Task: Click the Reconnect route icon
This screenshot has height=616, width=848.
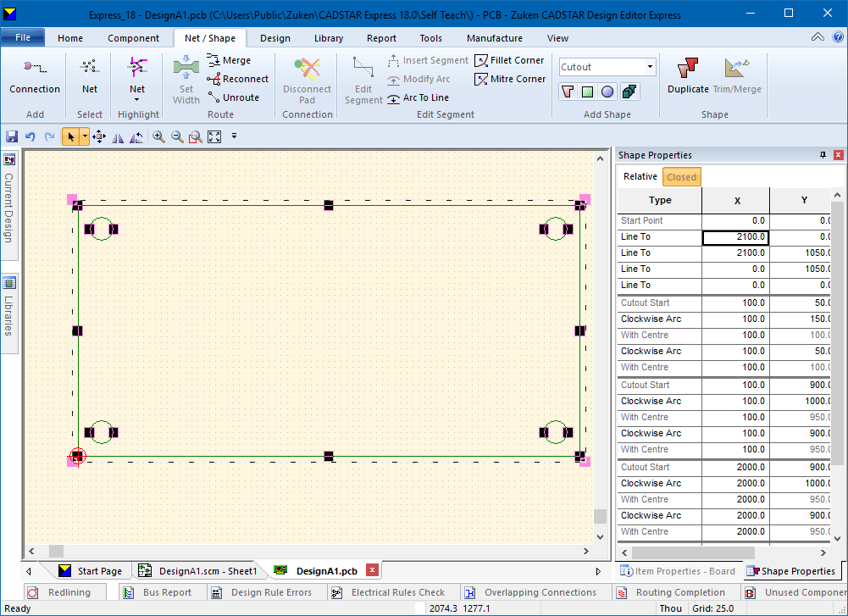Action: tap(213, 79)
